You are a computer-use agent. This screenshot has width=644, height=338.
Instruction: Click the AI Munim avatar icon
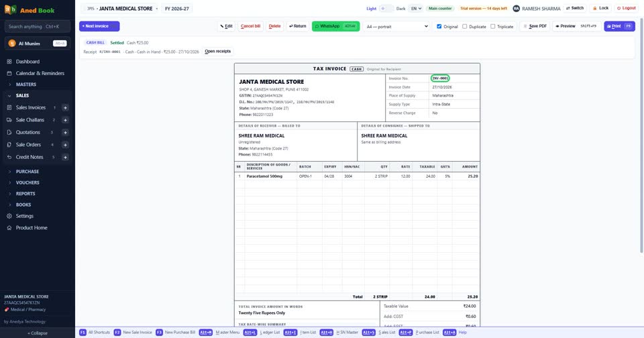click(x=12, y=43)
